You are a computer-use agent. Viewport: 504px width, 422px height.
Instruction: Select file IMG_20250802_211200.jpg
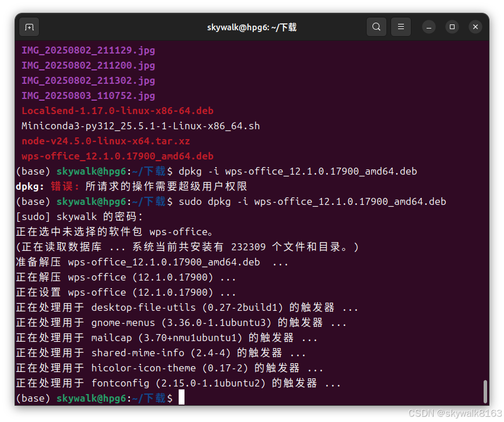[x=88, y=66]
